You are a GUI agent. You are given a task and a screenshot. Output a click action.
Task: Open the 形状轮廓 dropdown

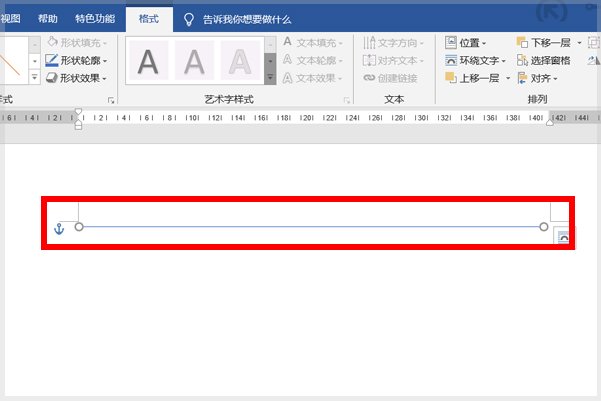pos(77,60)
